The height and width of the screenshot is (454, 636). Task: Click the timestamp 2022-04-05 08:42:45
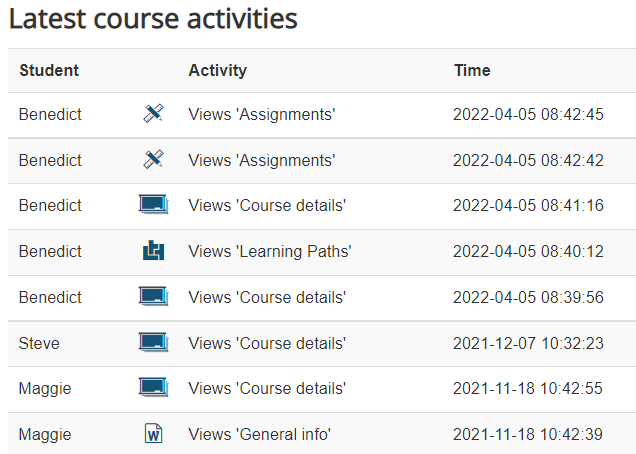(528, 114)
